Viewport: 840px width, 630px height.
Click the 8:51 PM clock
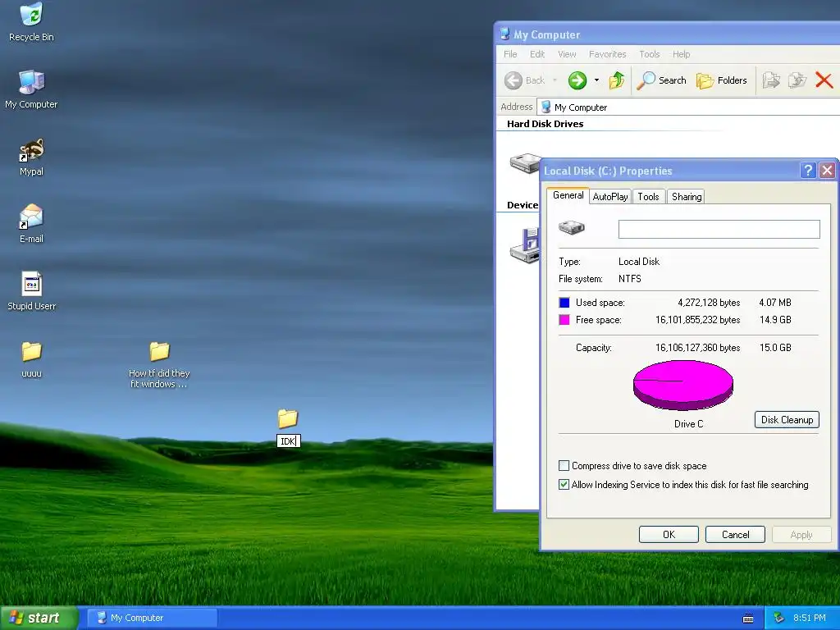click(810, 618)
